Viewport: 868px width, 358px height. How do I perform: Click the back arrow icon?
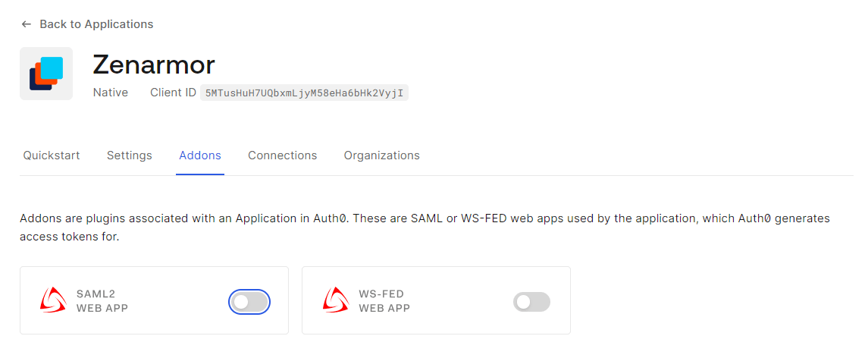coord(27,24)
